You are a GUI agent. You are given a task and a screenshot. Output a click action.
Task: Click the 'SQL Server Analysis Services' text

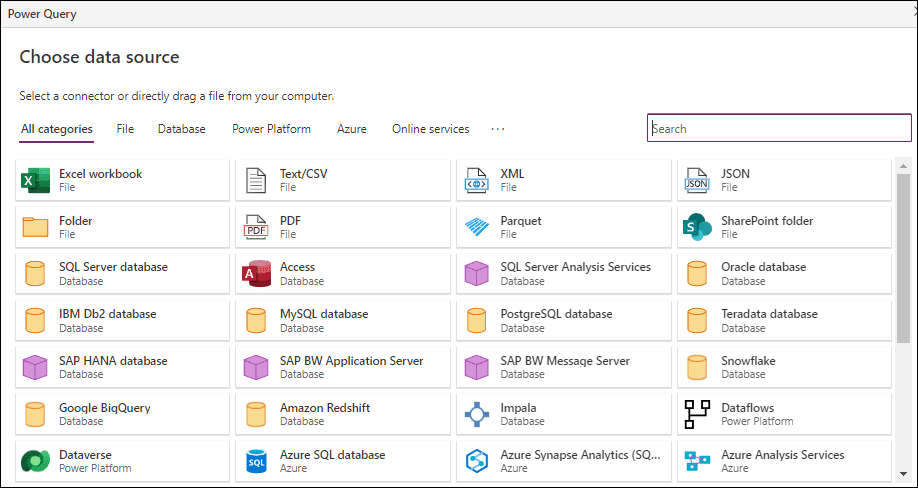pos(576,267)
